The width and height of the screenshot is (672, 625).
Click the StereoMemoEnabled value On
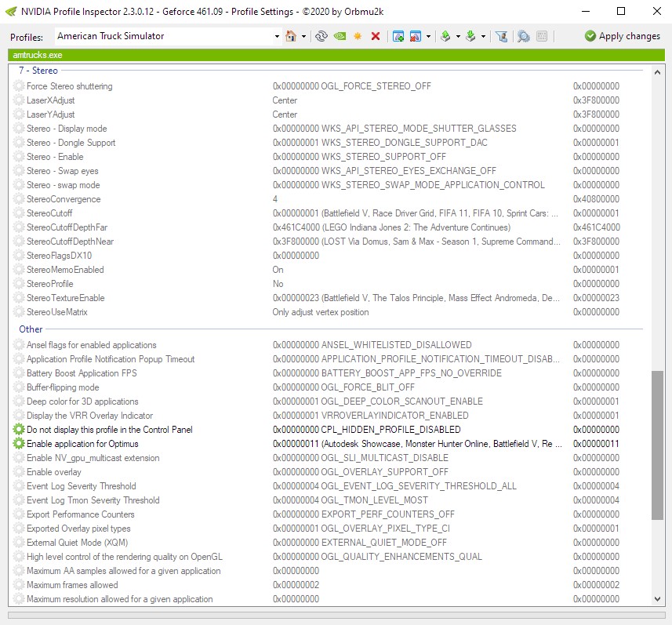278,270
